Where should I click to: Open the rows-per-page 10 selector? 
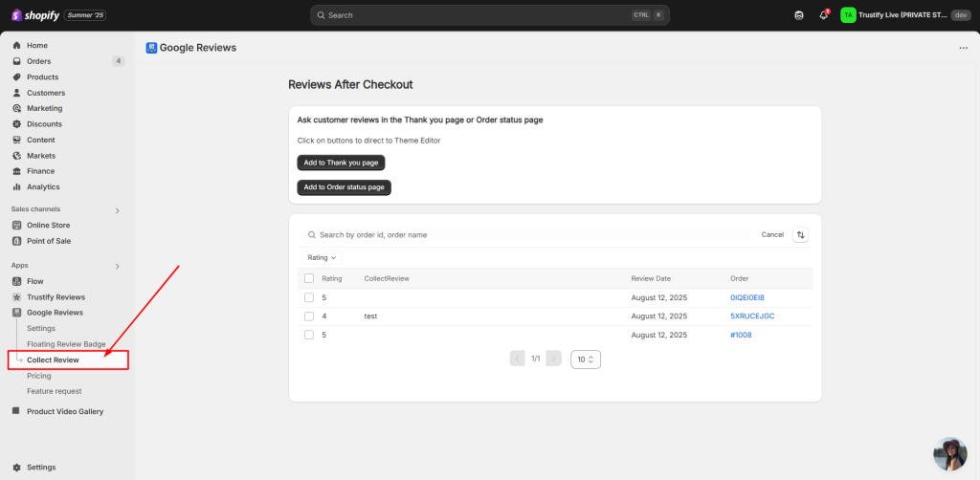(x=586, y=360)
